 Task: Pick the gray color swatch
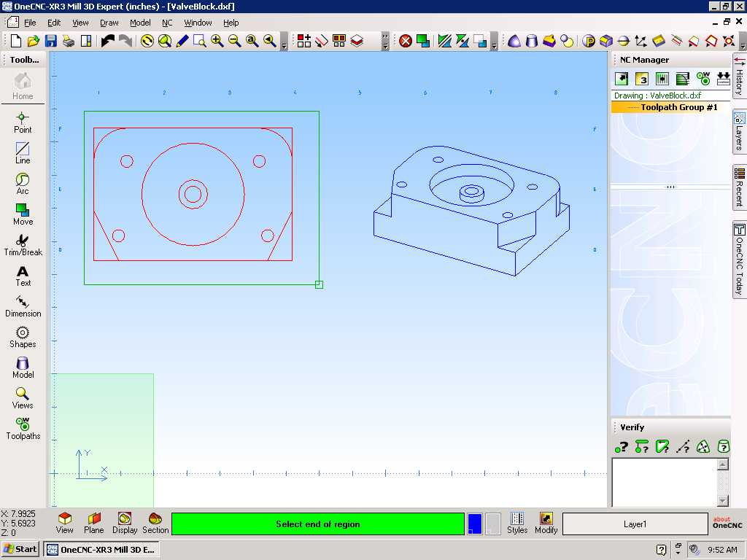[492, 524]
